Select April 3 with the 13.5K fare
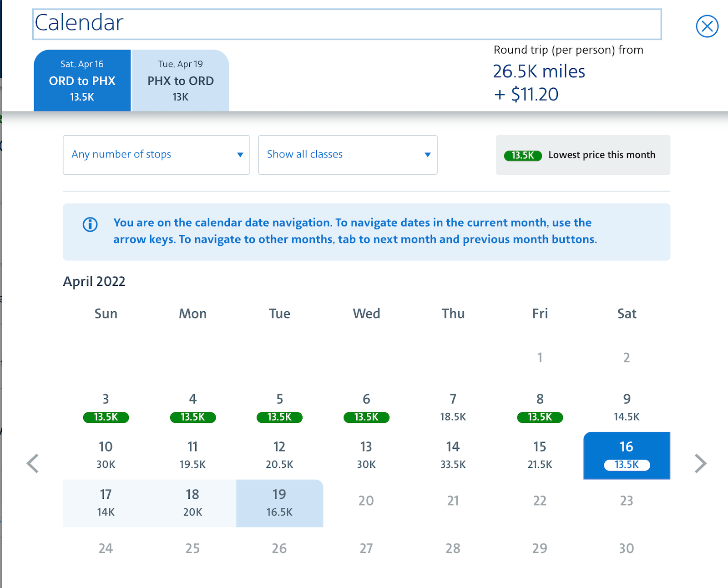728x588 pixels. coord(106,407)
